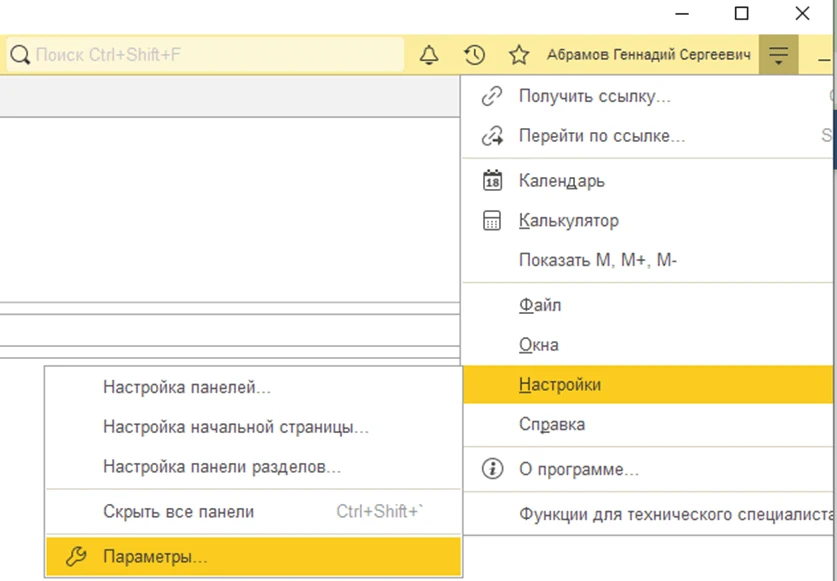Image resolution: width=837 pixels, height=581 pixels.
Task: Open favorites via the star icon
Action: [520, 55]
